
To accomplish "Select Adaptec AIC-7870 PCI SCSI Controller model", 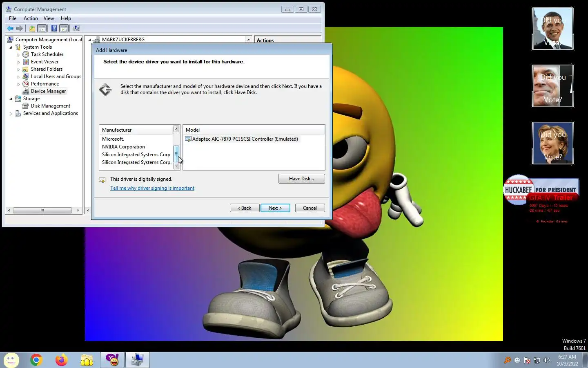I will 245,139.
